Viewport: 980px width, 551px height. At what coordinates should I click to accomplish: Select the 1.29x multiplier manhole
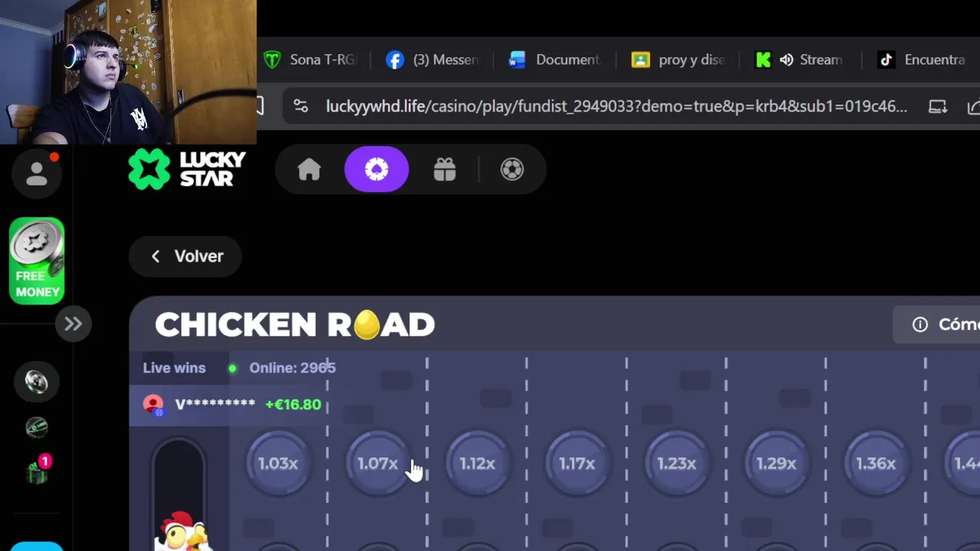click(776, 464)
